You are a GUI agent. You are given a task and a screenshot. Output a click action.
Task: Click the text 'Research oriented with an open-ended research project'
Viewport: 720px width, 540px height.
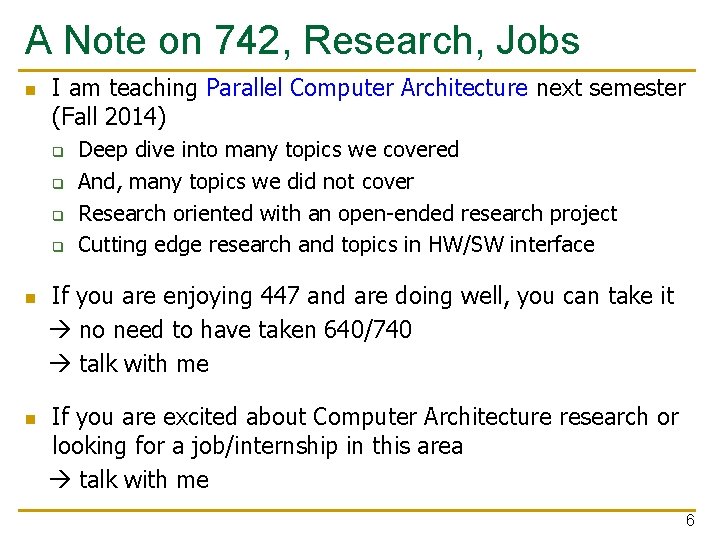[348, 214]
